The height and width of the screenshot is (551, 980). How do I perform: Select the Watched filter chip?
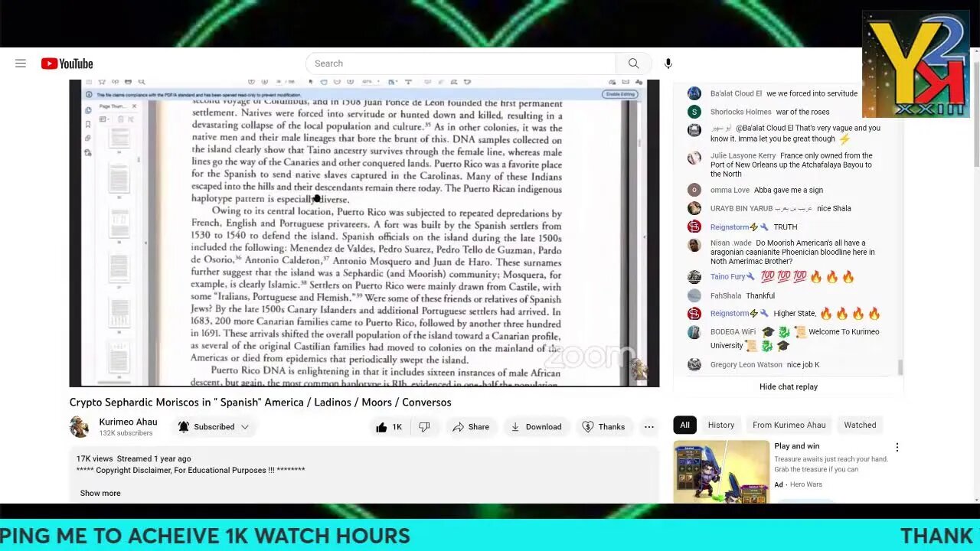860,425
